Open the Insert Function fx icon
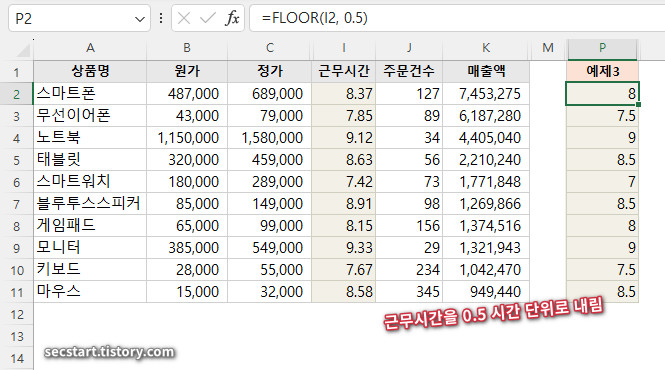 (232, 18)
